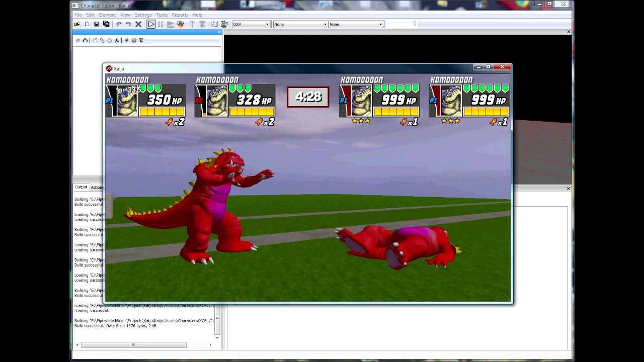
Task: Open the Edit menu
Action: tap(90, 15)
